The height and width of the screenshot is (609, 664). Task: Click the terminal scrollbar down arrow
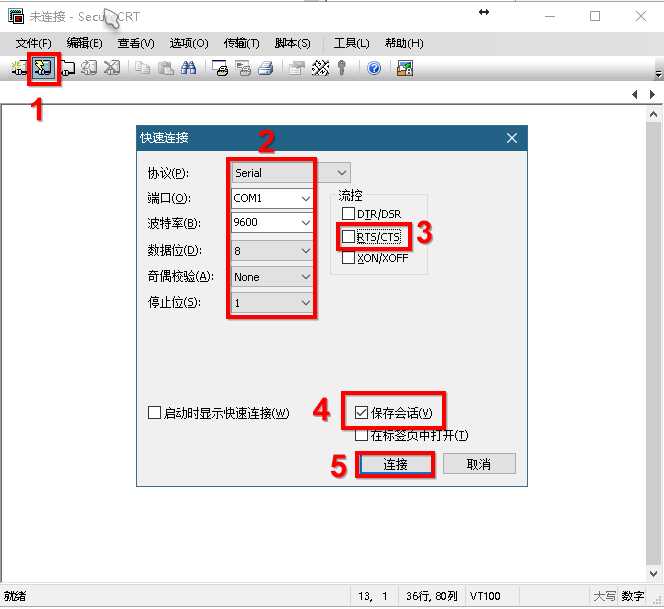tap(653, 574)
